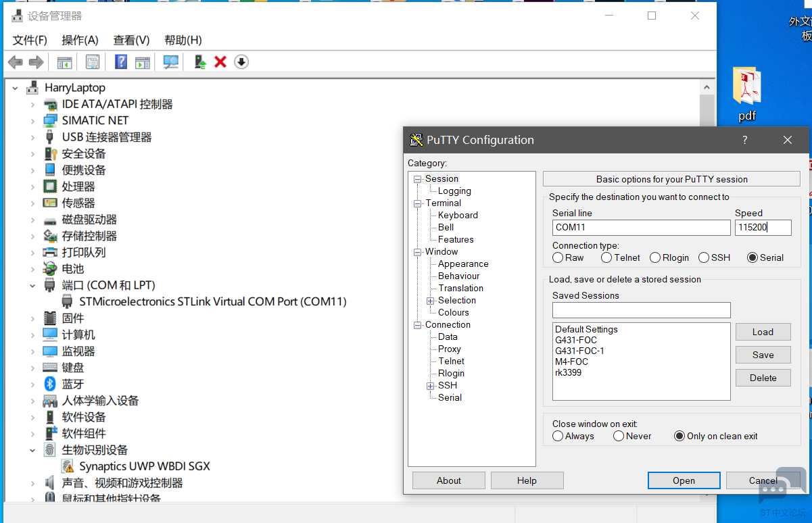Click the 打印队列 printer icon
This screenshot has height=523, width=812.
(x=50, y=252)
